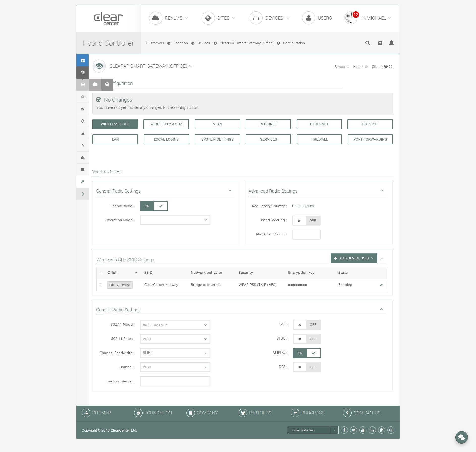This screenshot has width=476, height=452.
Task: Click the Location breadcrumb link
Action: [x=181, y=43]
